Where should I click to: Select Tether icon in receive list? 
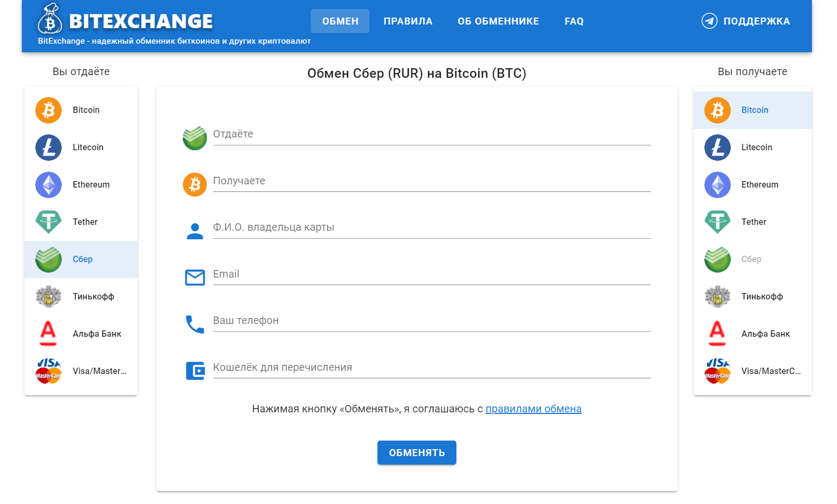pyautogui.click(x=717, y=222)
